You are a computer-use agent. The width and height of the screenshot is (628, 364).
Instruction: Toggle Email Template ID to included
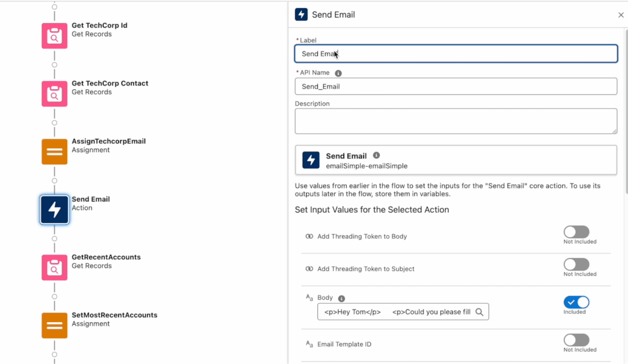point(576,340)
